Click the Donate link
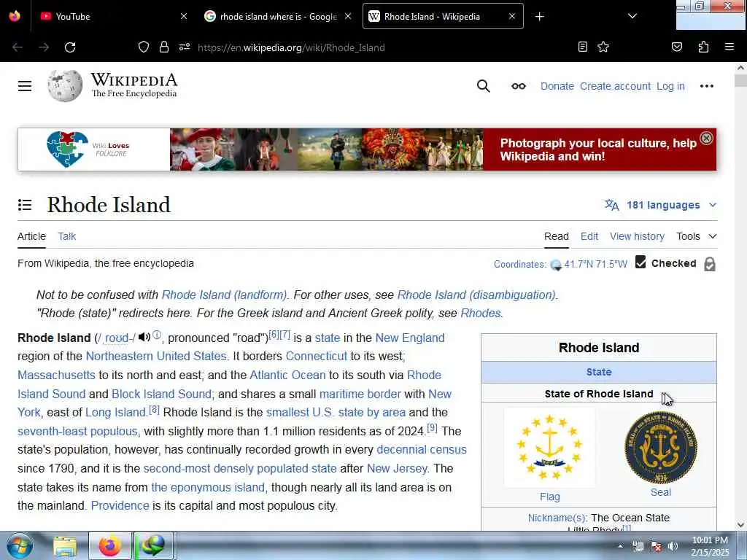Viewport: 747px width, 560px height. [557, 86]
